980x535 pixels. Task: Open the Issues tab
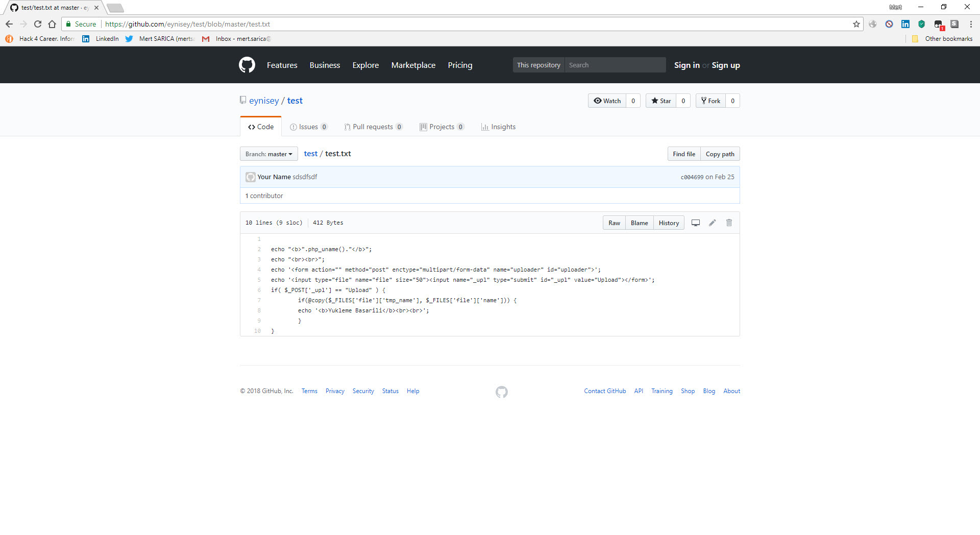point(308,127)
